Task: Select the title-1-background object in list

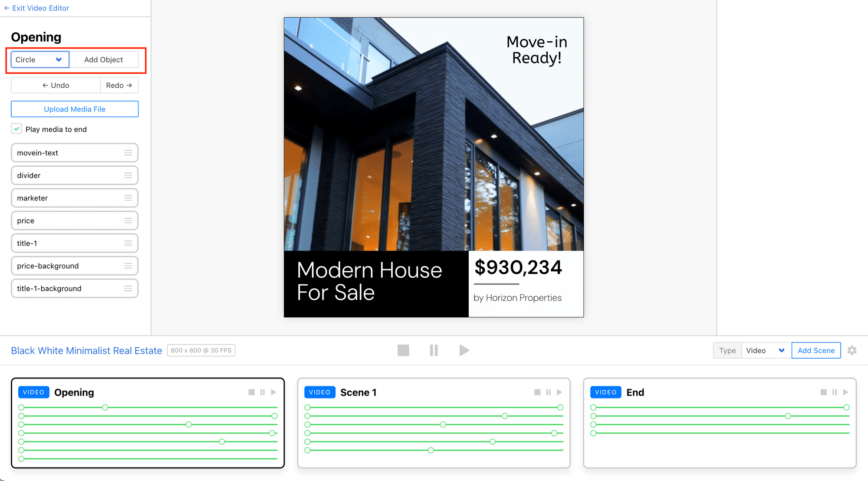Action: pyautogui.click(x=75, y=288)
